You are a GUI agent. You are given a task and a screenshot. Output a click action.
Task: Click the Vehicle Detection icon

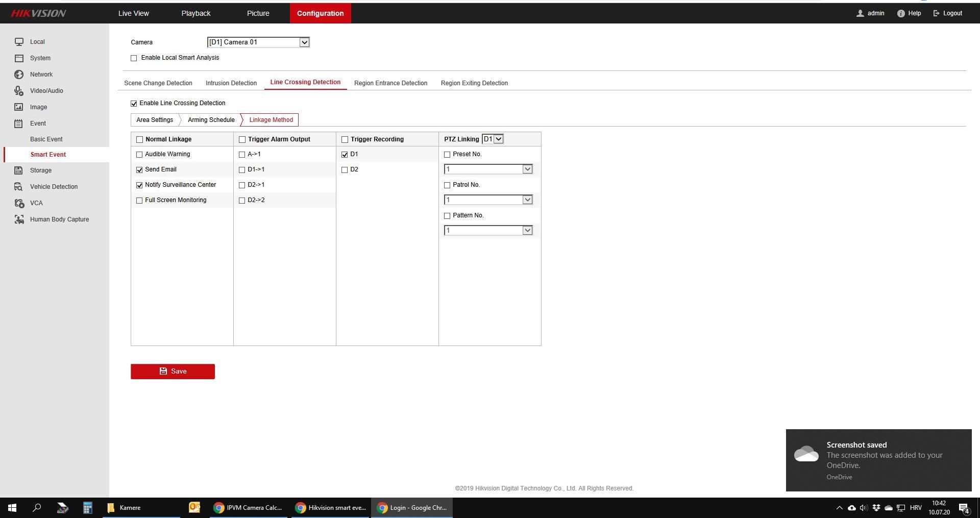coord(19,187)
